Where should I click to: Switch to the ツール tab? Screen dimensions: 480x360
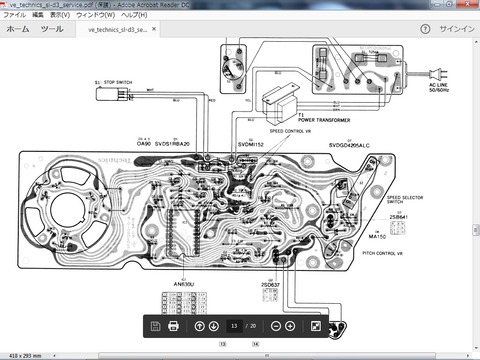52,29
